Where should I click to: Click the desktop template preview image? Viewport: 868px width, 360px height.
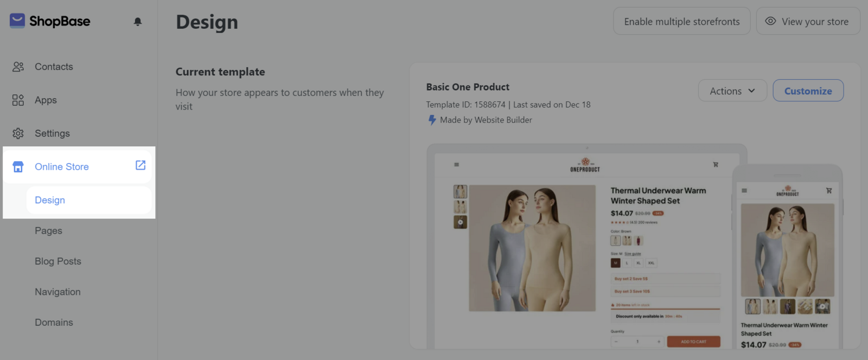click(x=586, y=249)
